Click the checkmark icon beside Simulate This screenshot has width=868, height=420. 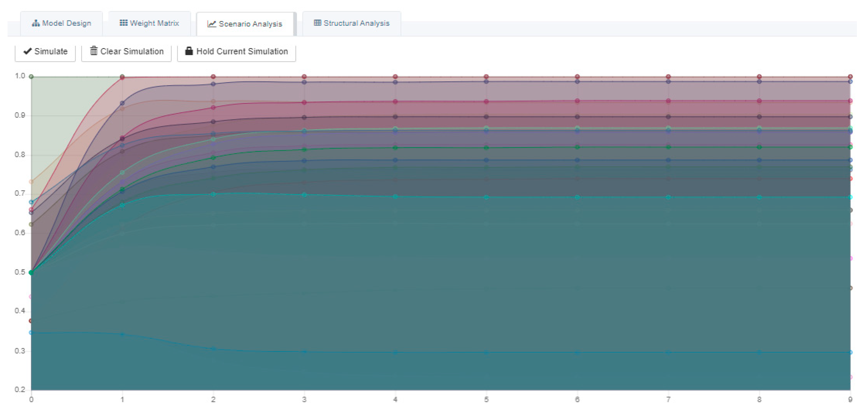point(28,51)
